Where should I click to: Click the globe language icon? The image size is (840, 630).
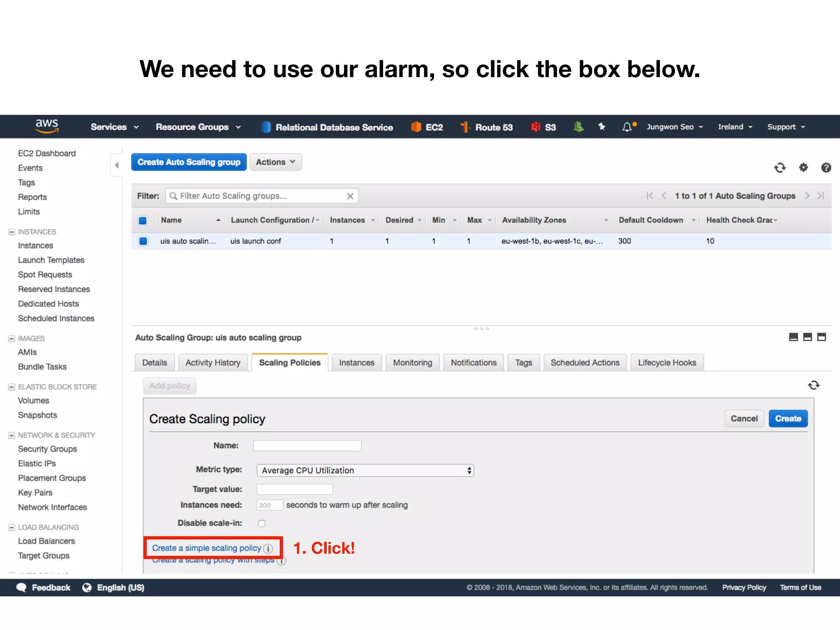click(x=87, y=587)
